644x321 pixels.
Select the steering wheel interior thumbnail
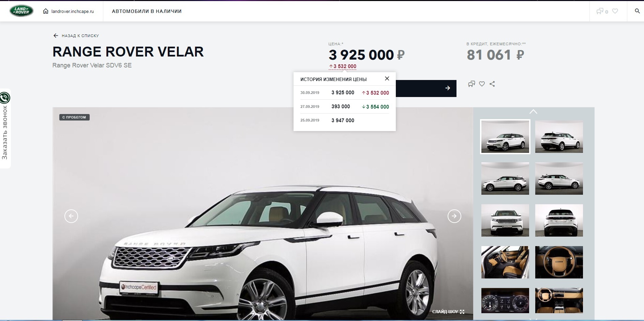tap(559, 262)
